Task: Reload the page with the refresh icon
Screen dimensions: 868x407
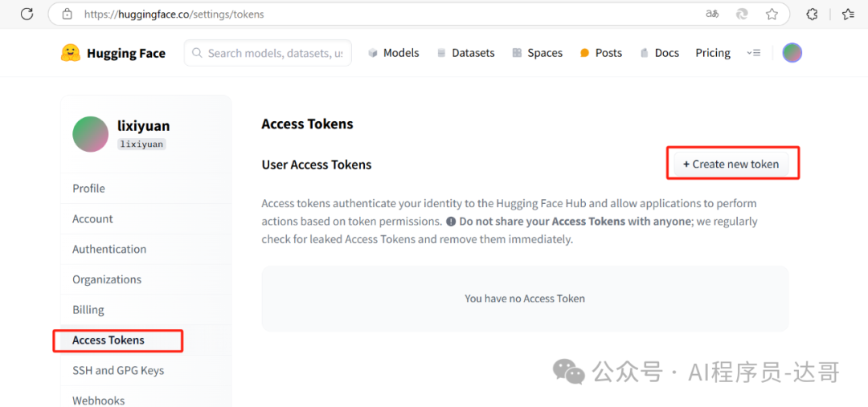Action: (x=27, y=14)
